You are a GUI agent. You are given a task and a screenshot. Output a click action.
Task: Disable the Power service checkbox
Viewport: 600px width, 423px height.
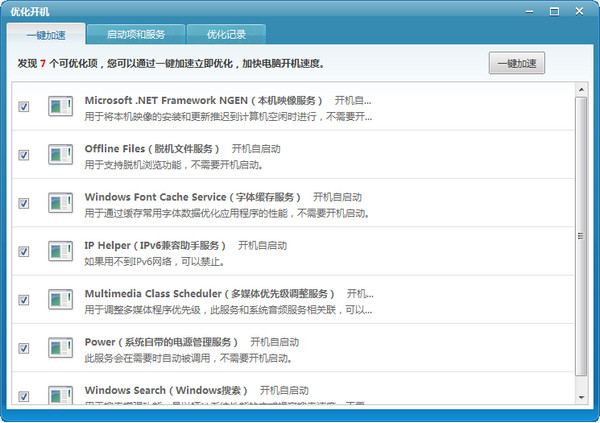click(x=24, y=348)
